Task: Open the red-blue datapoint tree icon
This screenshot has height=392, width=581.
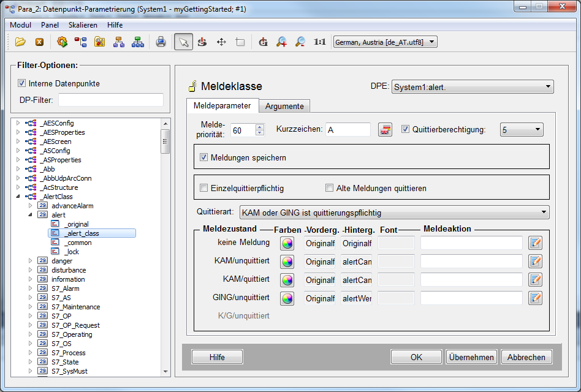Action: tap(81, 42)
